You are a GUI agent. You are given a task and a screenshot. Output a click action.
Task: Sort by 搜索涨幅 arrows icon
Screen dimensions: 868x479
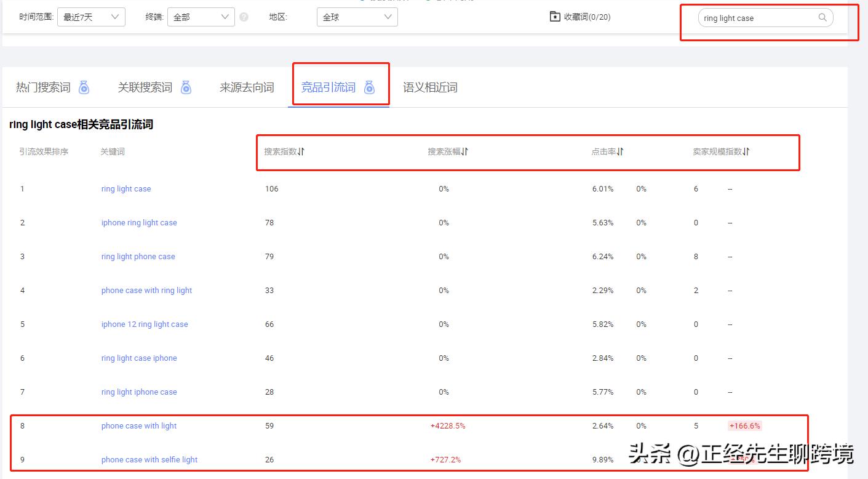click(x=465, y=151)
